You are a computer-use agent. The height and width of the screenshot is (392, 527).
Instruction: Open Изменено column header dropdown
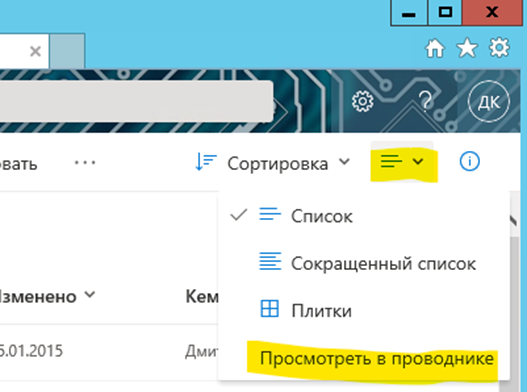click(47, 296)
